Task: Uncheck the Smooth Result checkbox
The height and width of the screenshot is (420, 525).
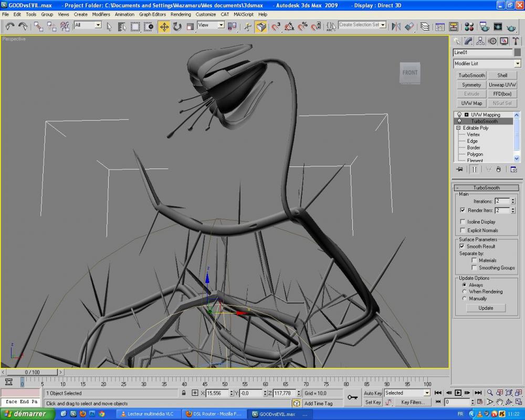Action: pyautogui.click(x=463, y=246)
